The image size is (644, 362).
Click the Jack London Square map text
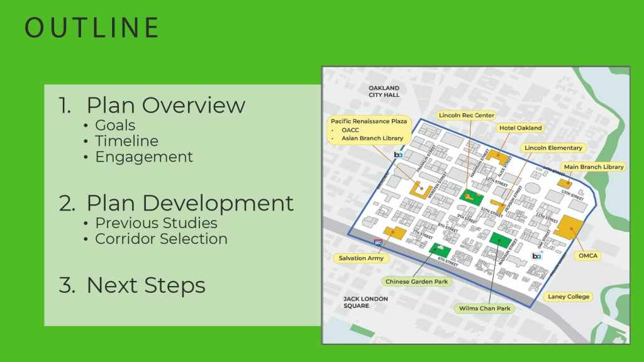point(365,302)
